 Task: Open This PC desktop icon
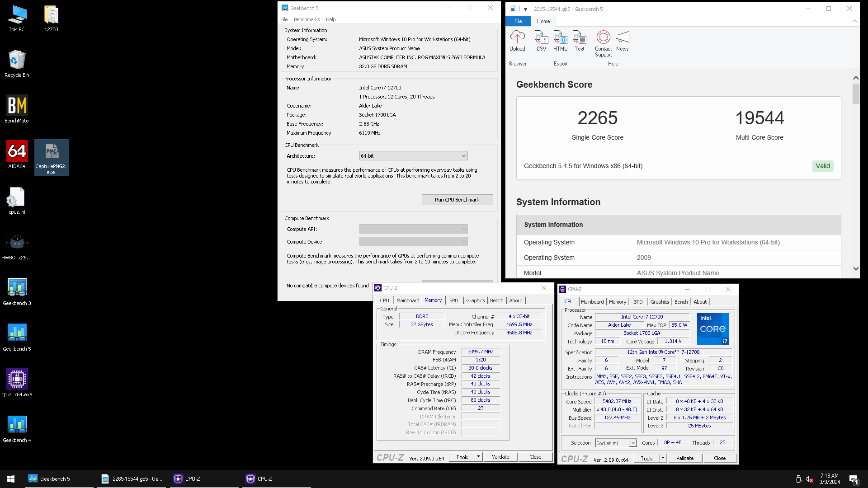pyautogui.click(x=17, y=19)
